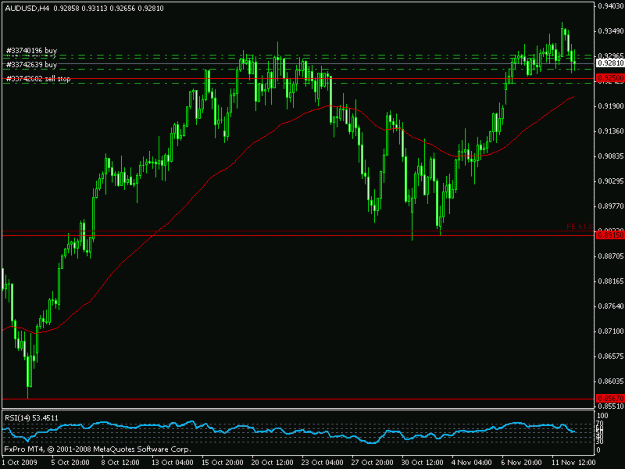
Task: Click the 0.87100 price axis value
Action: [x=611, y=331]
